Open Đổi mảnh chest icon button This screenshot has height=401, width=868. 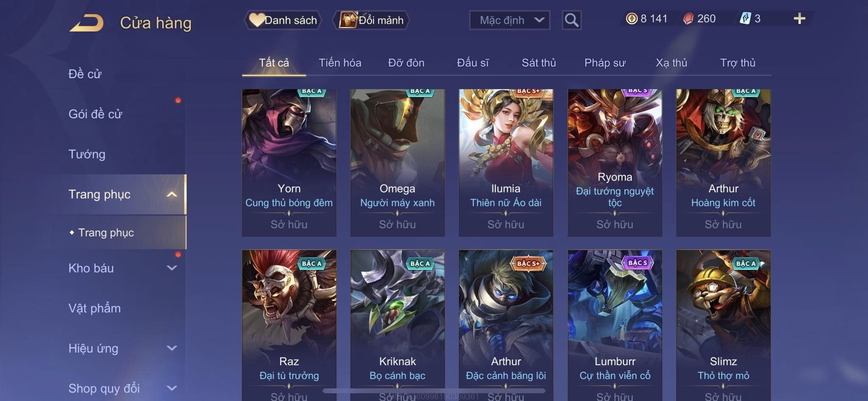click(x=371, y=20)
